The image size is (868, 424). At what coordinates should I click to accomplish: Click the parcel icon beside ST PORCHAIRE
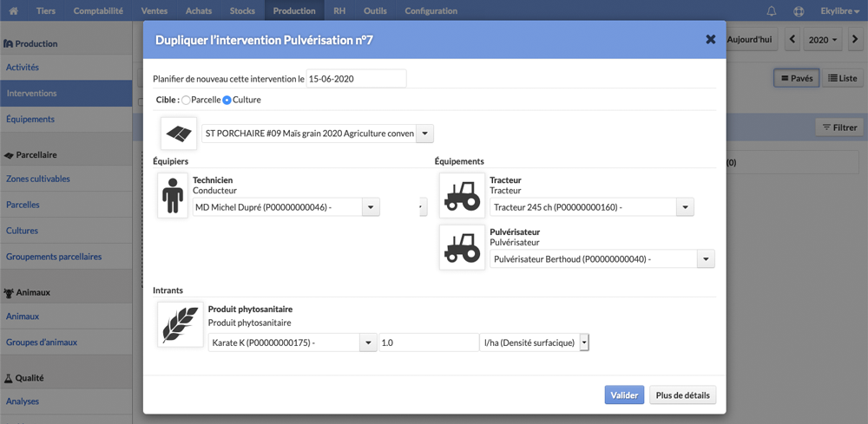click(x=179, y=134)
